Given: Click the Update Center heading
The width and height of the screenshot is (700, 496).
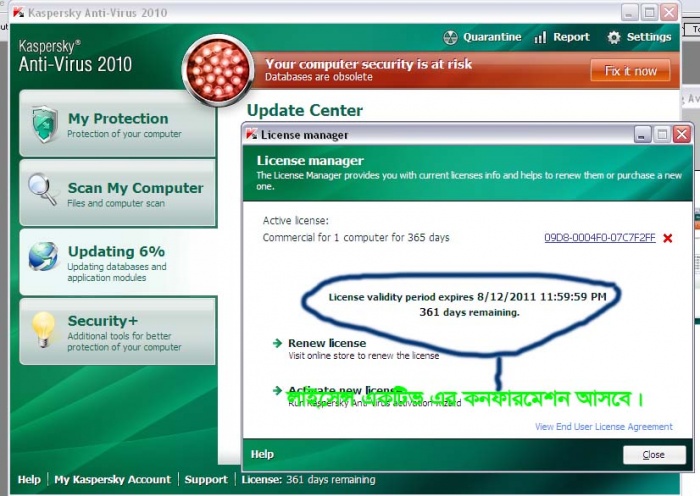Looking at the screenshot, I should click(304, 110).
